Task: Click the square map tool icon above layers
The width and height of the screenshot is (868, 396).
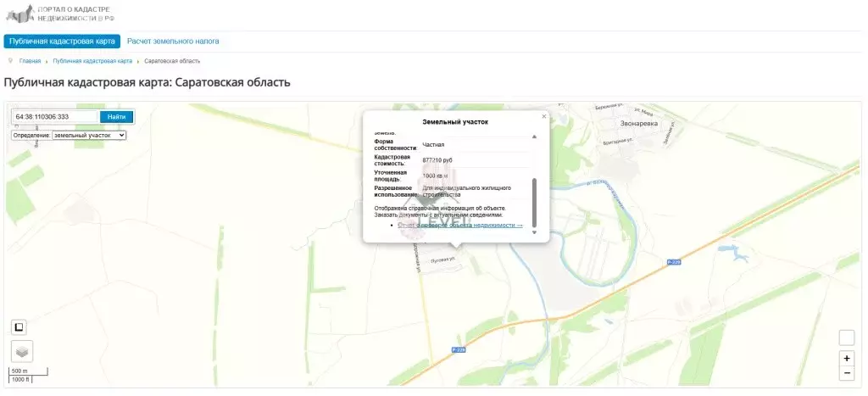Action: tap(19, 327)
